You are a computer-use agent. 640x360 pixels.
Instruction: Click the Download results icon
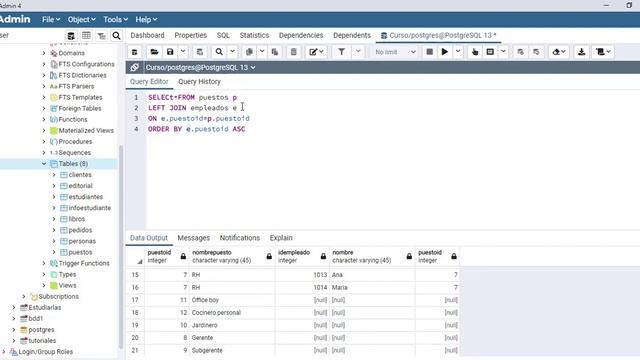[x=582, y=52]
